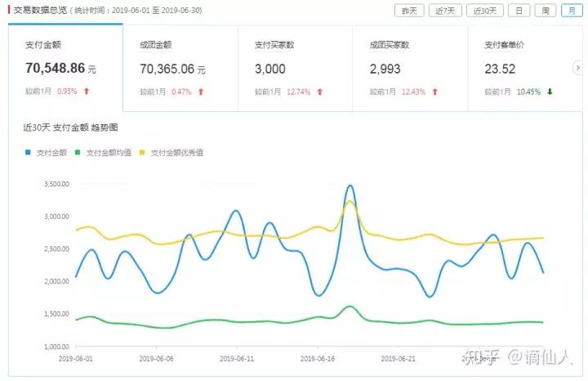Screen dimensions: 588x381
Task: Select the 近7天 time range button
Action: click(445, 11)
